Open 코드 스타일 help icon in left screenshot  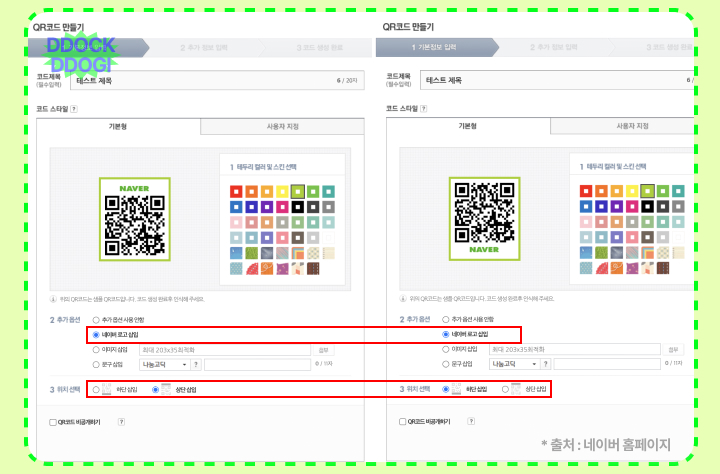(74, 109)
